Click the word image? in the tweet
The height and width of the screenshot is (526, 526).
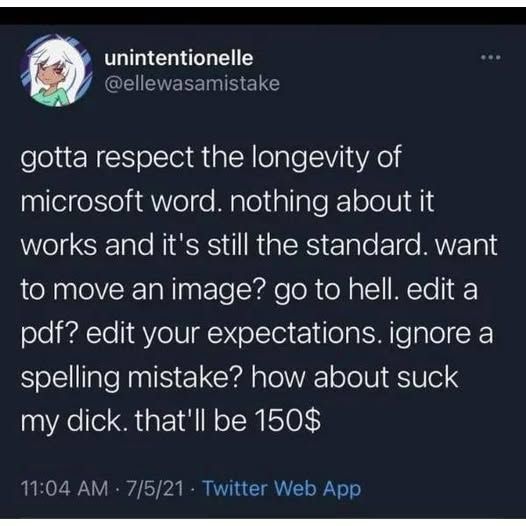[219, 290]
